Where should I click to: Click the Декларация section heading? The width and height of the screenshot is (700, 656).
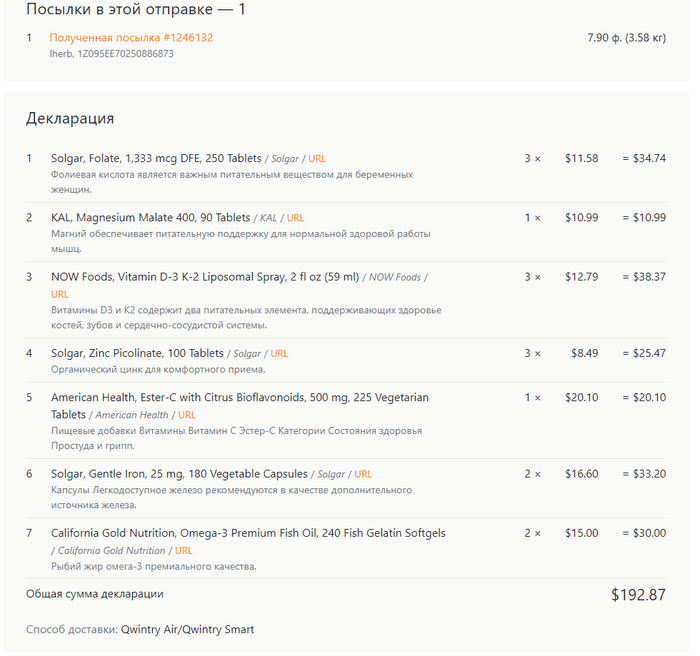[70, 118]
